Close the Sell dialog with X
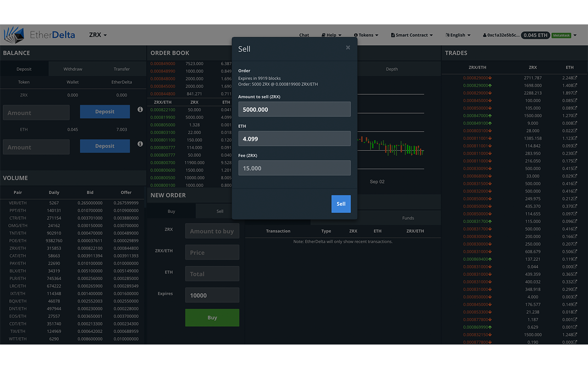 click(348, 47)
